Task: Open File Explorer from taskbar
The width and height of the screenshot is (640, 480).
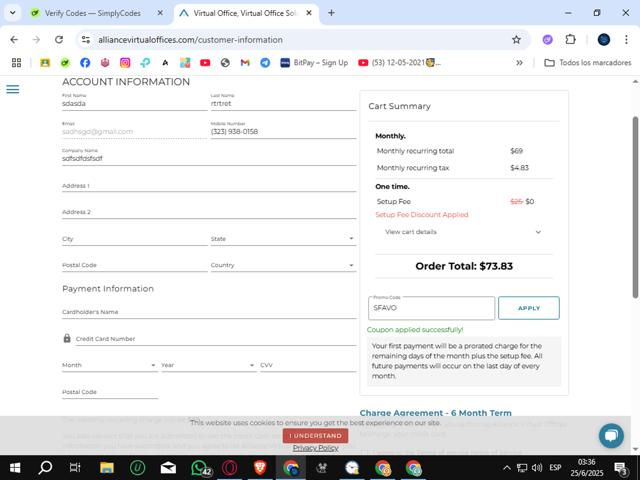Action: point(107,468)
